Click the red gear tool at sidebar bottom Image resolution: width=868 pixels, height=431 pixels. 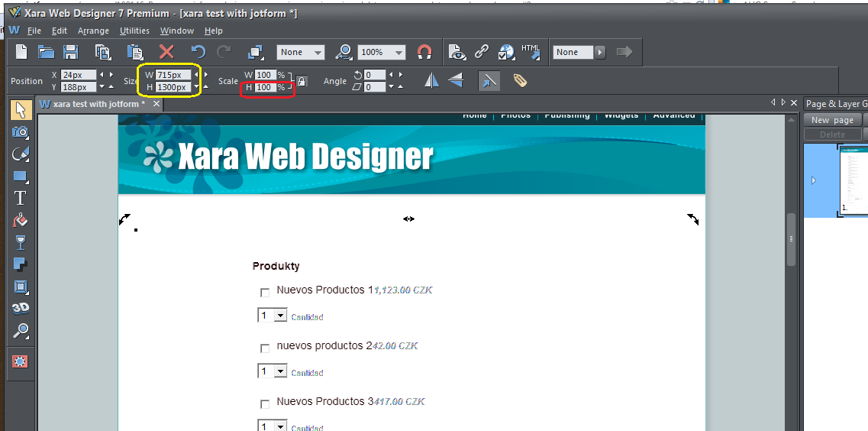[20, 361]
